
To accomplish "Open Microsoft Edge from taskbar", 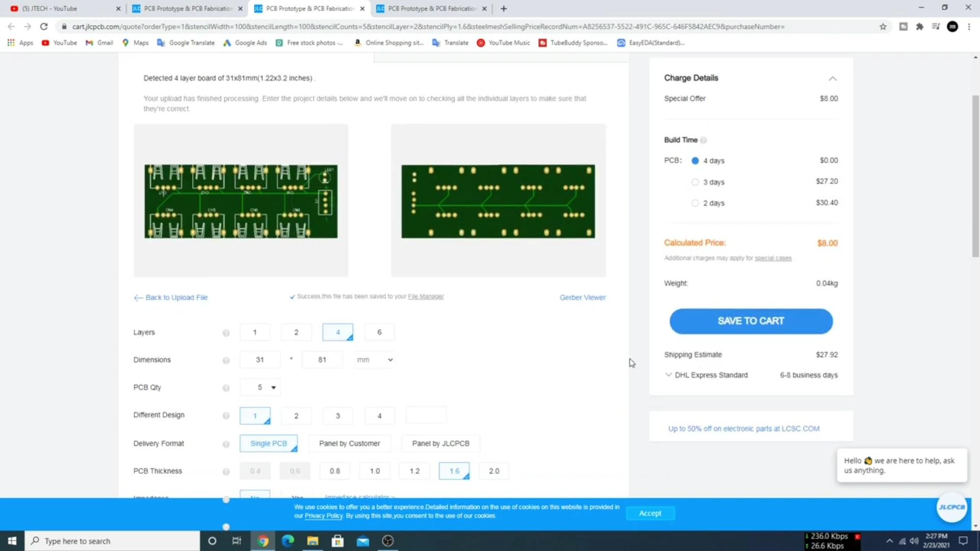I will (288, 541).
